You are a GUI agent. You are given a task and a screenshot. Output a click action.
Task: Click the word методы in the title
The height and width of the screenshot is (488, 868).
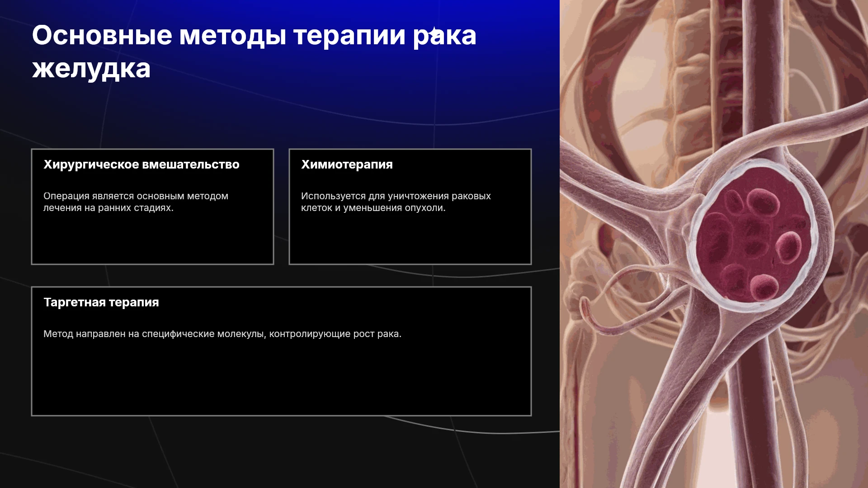pos(233,35)
